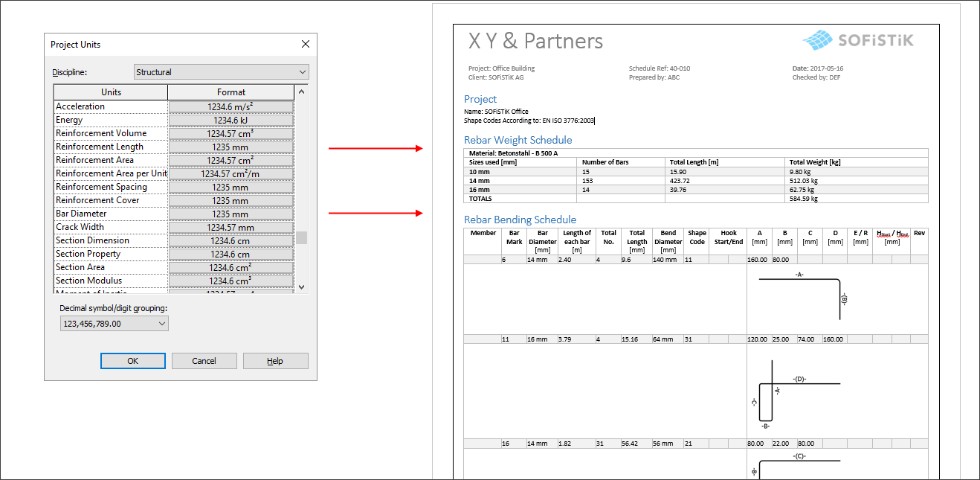
Task: Close the Project Units dialog
Action: click(305, 44)
